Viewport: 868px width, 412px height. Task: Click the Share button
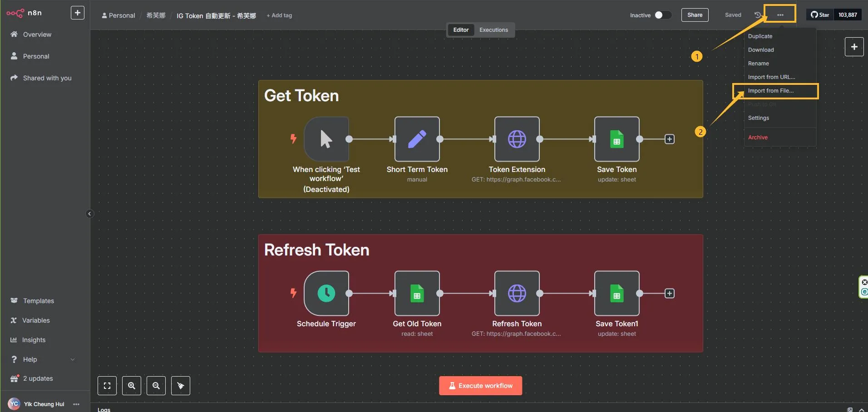click(695, 15)
